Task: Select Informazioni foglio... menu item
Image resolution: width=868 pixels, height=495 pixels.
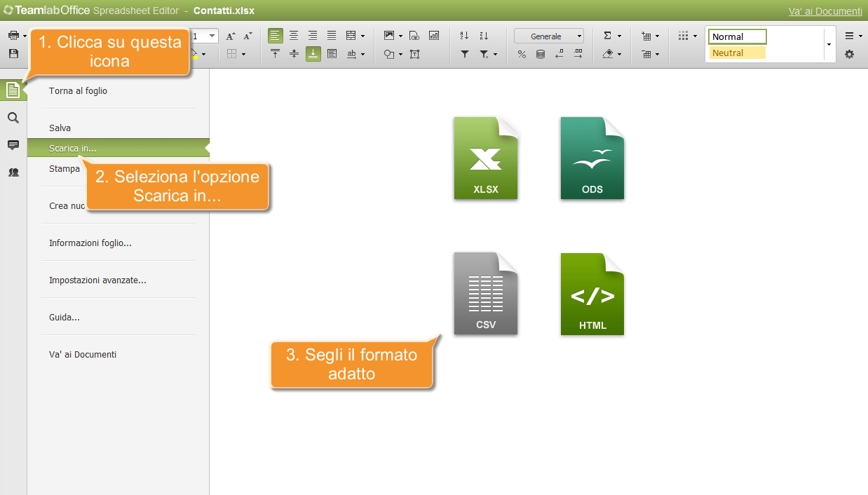Action: coord(90,243)
